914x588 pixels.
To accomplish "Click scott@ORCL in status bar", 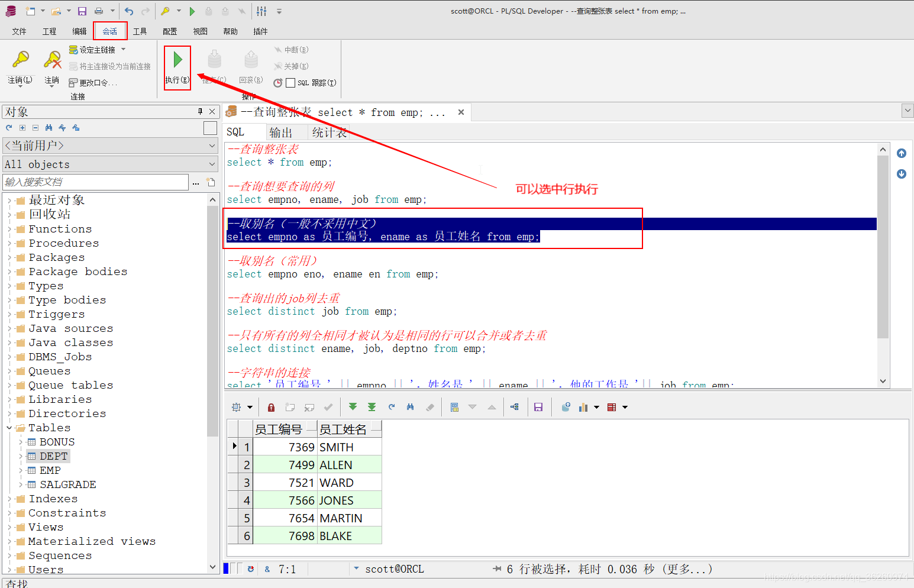I will pos(394,569).
